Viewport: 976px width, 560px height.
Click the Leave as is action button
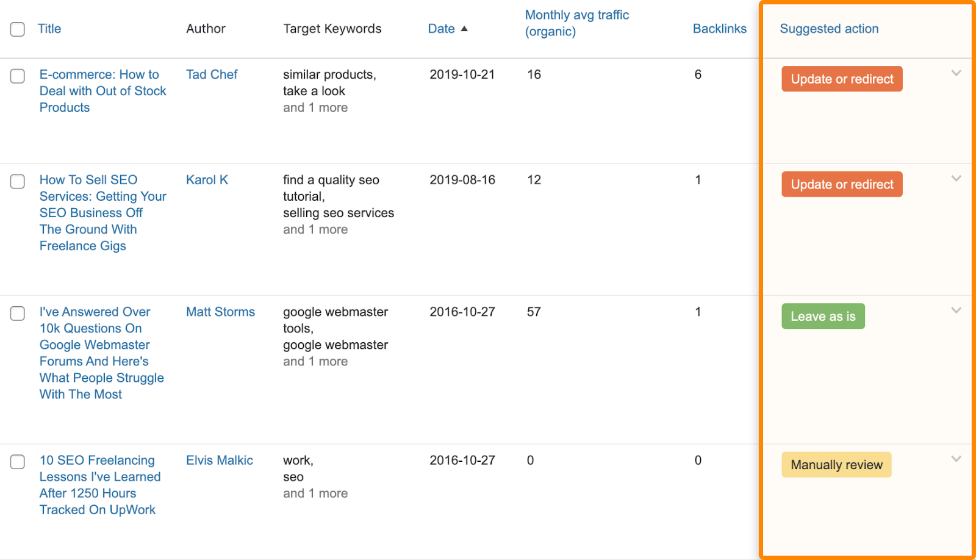point(822,316)
